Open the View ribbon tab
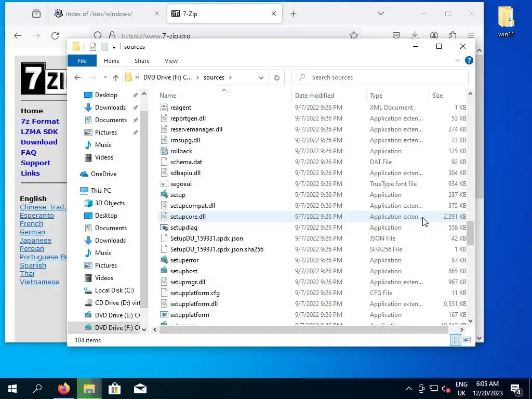Viewport: 532px width, 399px height. 171,61
